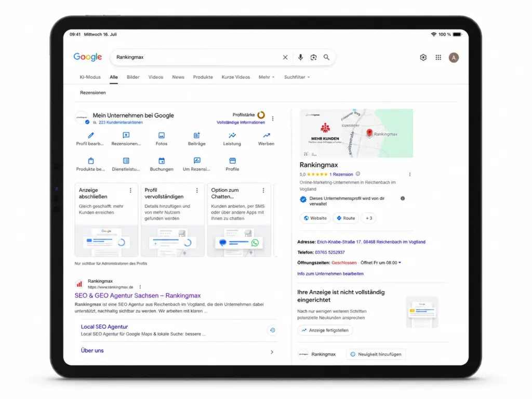Click the Anzeige fertigstellen button
Image resolution: width=532 pixels, height=399 pixels.
tap(325, 330)
